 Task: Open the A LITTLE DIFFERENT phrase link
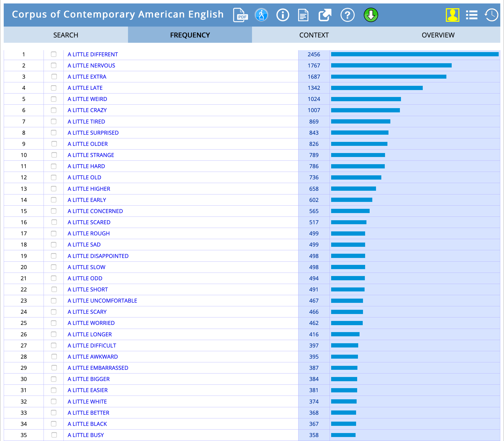[x=93, y=54]
